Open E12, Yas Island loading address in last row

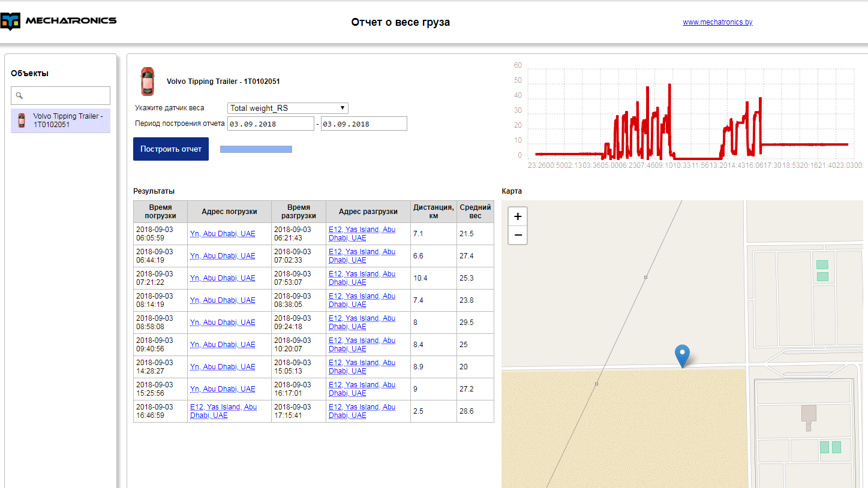coord(223,411)
